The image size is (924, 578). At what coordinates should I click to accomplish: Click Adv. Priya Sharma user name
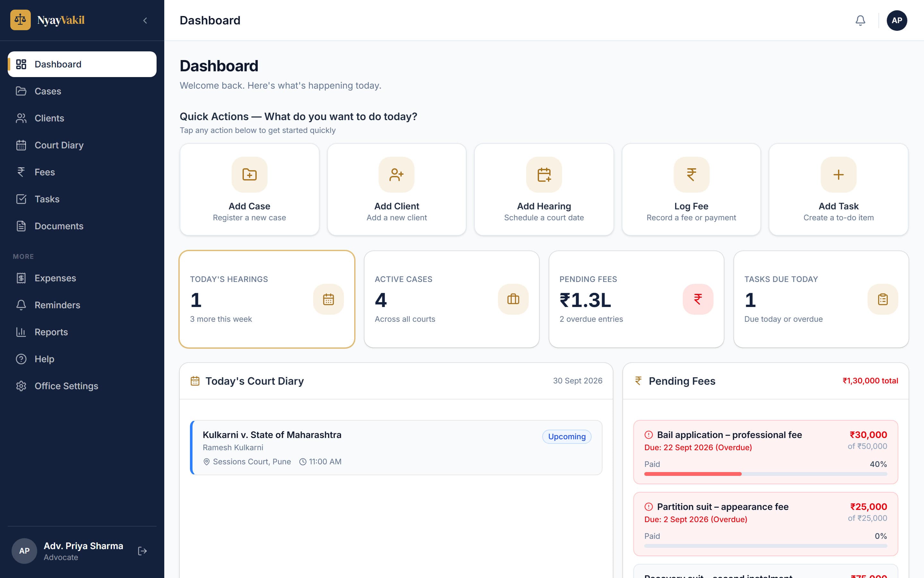(83, 546)
